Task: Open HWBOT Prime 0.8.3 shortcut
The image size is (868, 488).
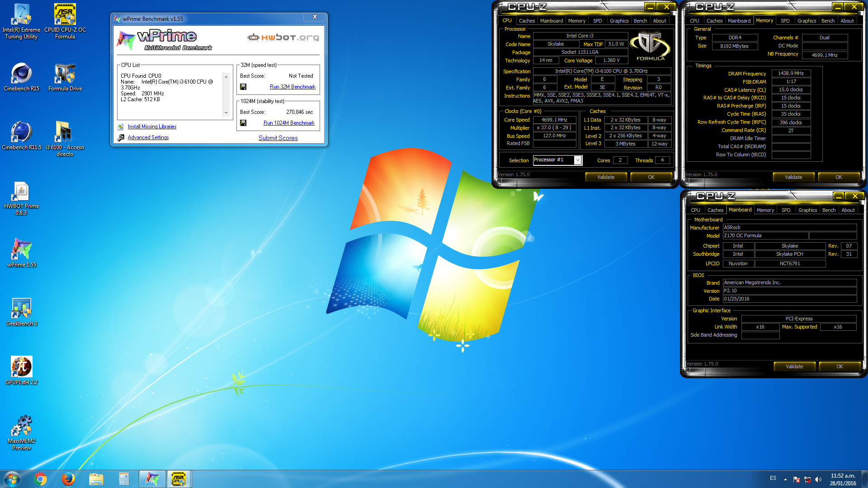Action: [21, 198]
